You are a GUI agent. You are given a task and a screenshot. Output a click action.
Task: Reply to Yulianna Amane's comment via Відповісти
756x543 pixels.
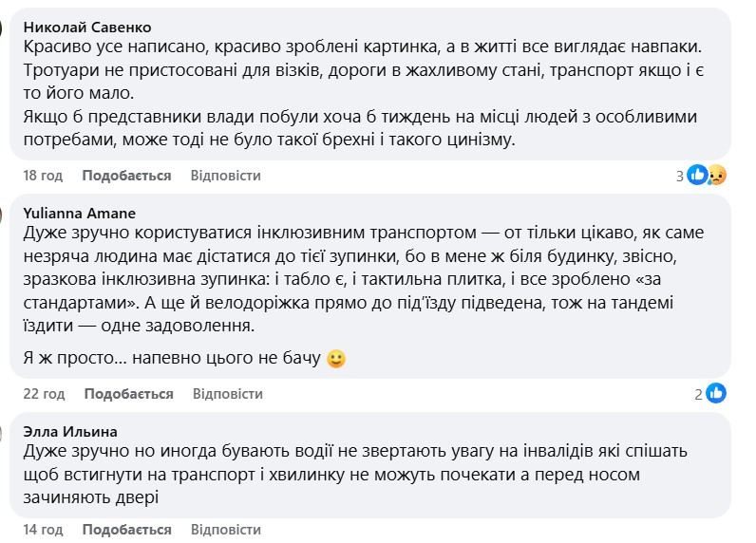(227, 394)
